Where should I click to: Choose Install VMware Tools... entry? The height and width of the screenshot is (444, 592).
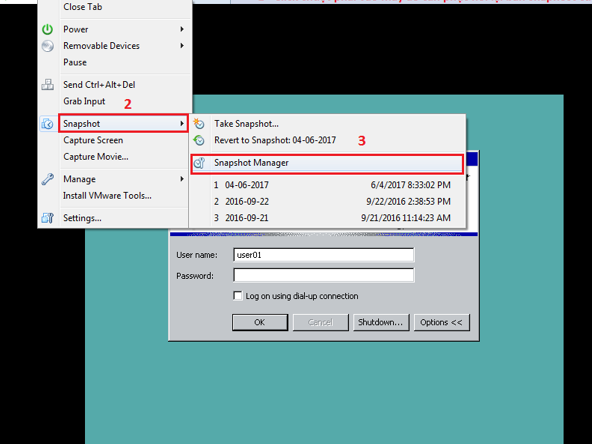pos(107,196)
